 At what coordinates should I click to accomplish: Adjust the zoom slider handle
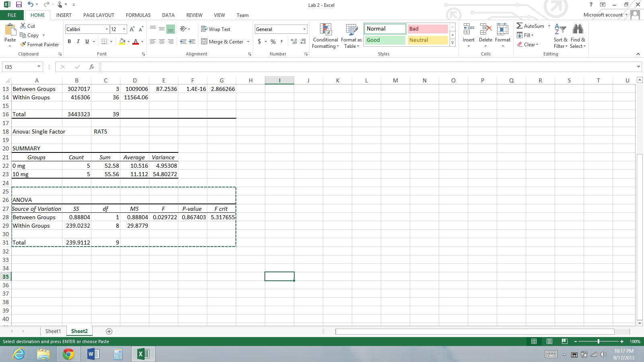(599, 341)
